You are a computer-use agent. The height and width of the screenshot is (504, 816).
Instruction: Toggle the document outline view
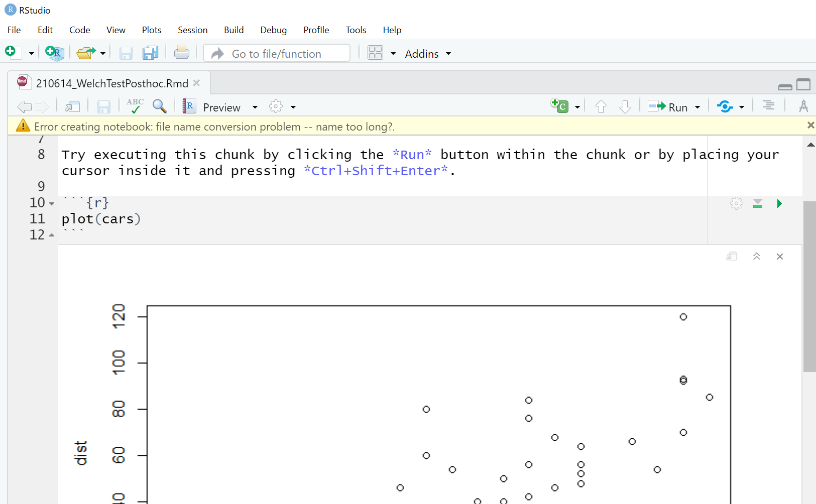(768, 105)
